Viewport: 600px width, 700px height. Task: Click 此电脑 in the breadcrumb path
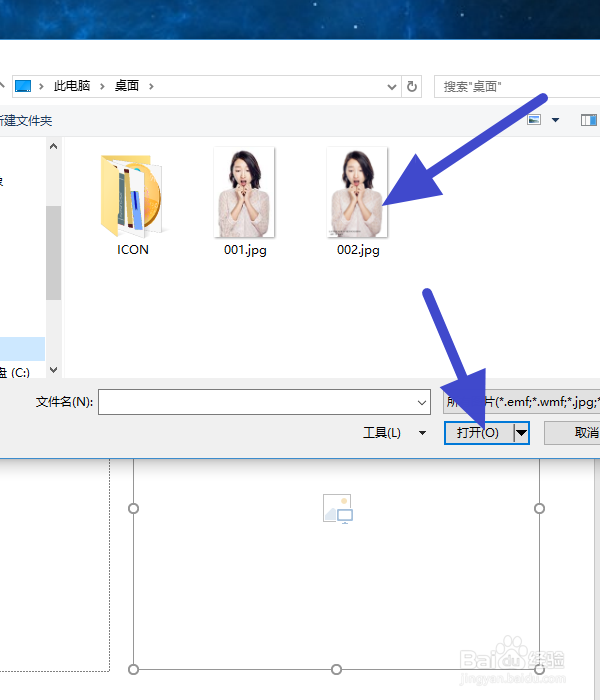[72, 86]
